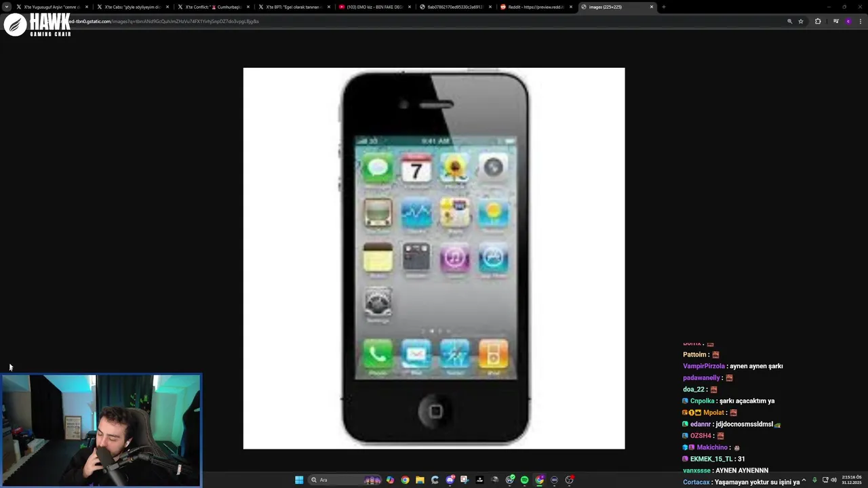
Task: Click the taskbar search box labeled Ara
Action: pos(344,480)
